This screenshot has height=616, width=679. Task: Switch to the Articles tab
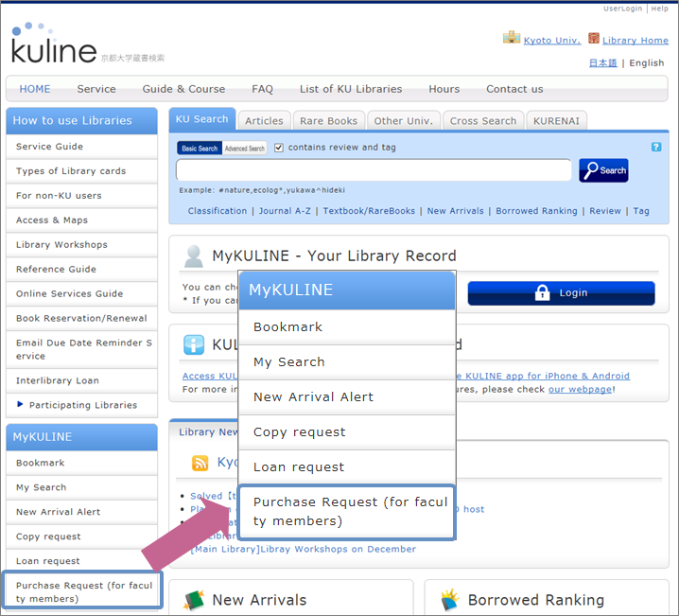click(x=264, y=121)
